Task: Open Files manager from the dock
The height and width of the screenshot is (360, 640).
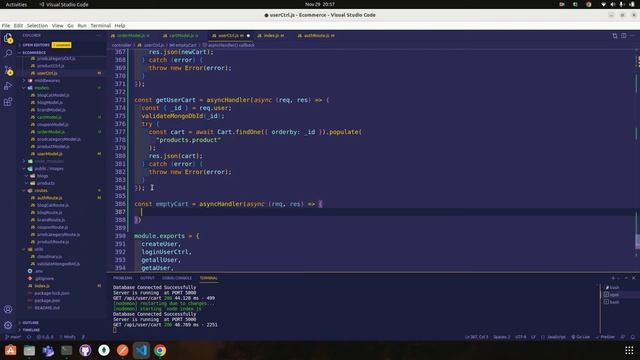Action: [x=29, y=350]
